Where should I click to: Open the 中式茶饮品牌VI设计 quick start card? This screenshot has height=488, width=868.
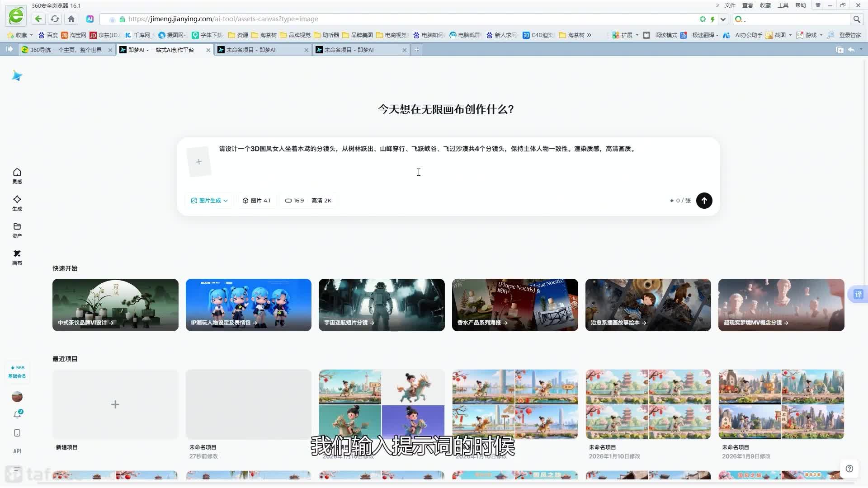click(x=115, y=305)
